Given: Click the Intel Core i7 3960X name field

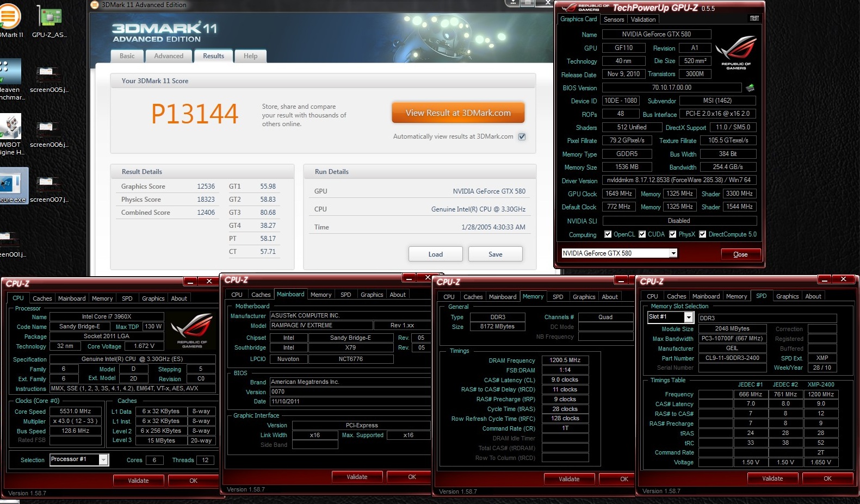Looking at the screenshot, I should tap(107, 316).
